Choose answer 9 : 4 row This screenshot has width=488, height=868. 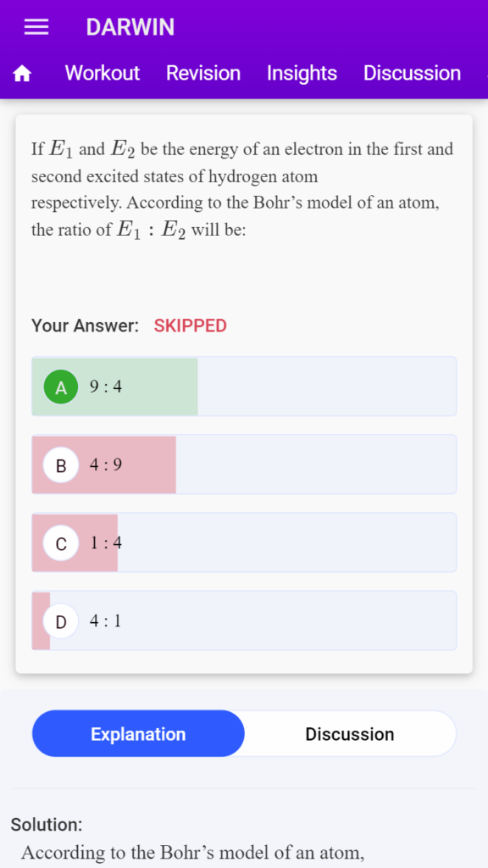[x=244, y=387]
